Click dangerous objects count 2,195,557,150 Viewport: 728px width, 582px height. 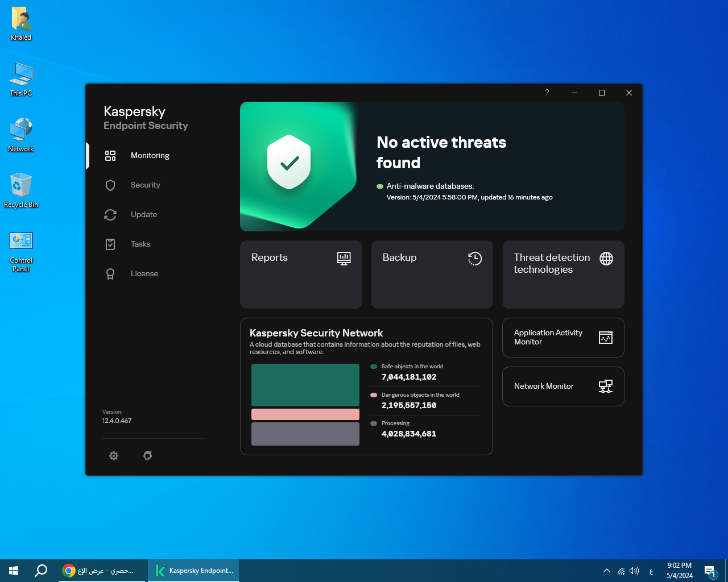coord(409,405)
